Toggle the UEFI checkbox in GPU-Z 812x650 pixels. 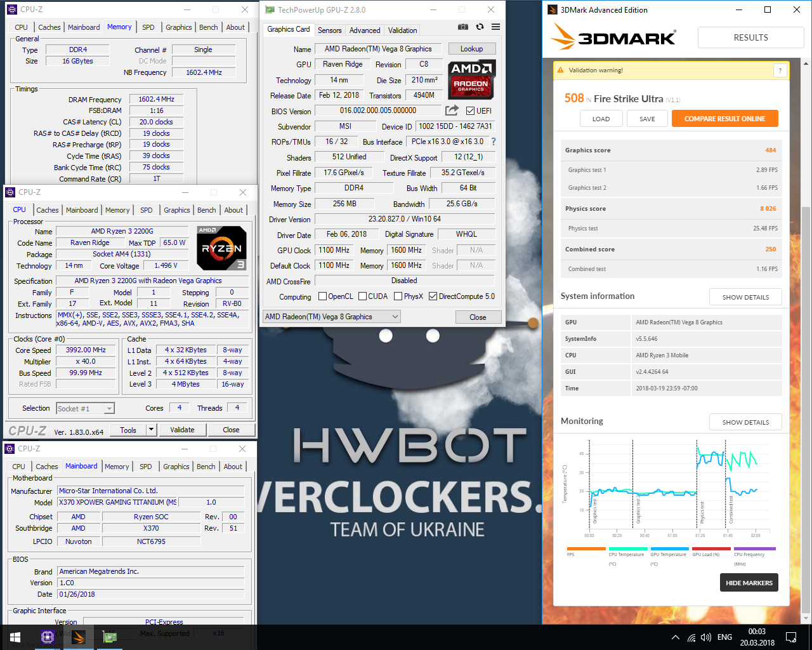point(470,110)
